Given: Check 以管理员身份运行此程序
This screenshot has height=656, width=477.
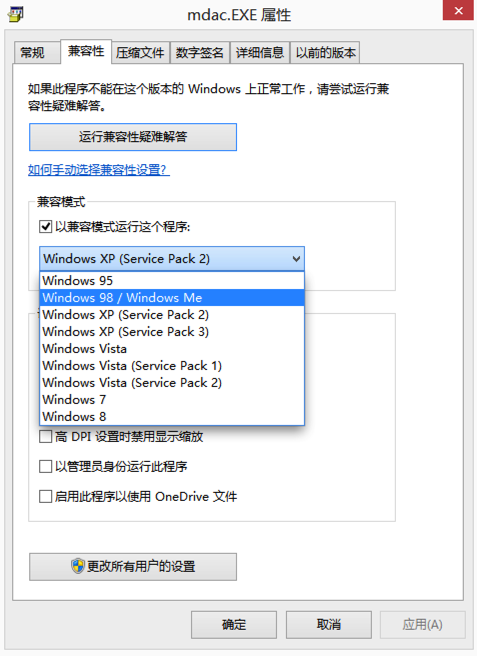Looking at the screenshot, I should [x=45, y=466].
